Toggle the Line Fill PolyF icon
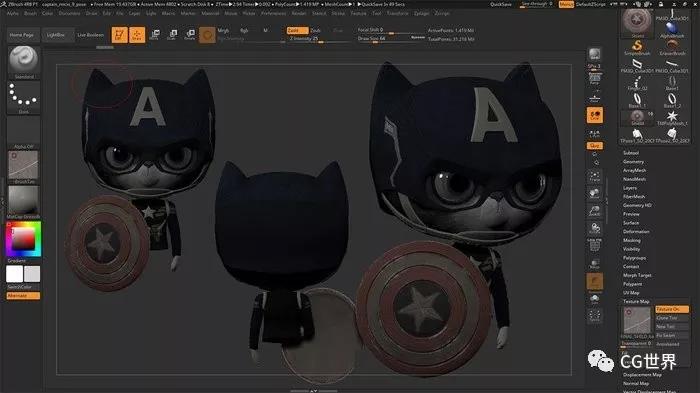Screen dimensions: 700x393 (x=594, y=245)
